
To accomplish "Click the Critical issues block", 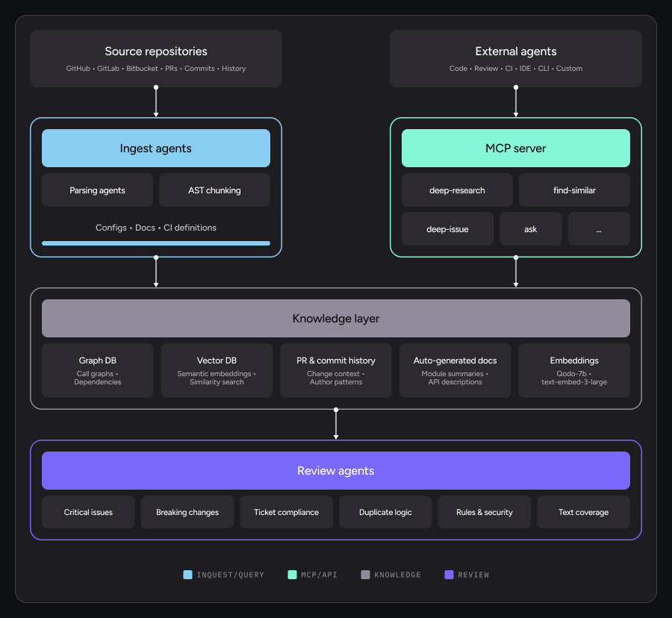I will click(x=88, y=512).
